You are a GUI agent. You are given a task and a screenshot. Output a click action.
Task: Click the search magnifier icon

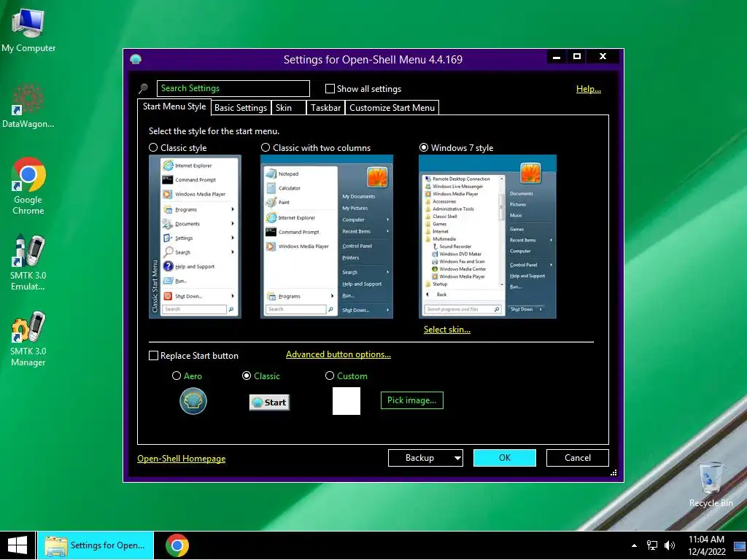pyautogui.click(x=144, y=88)
